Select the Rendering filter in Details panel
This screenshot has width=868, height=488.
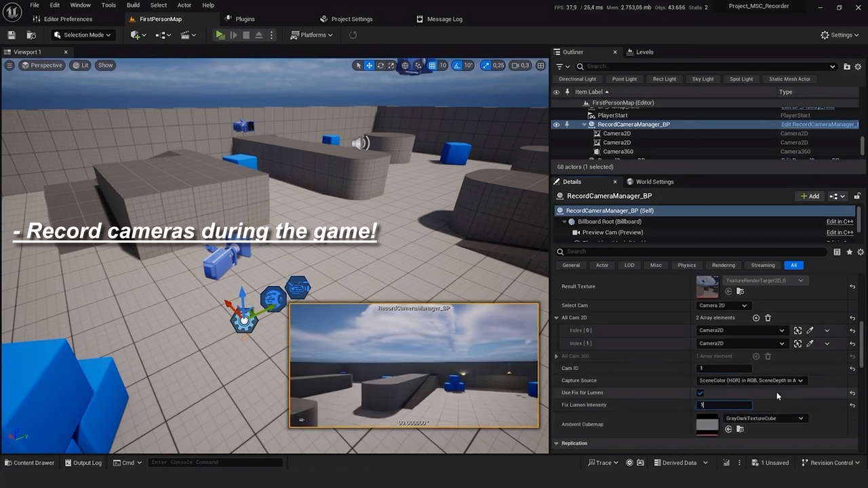coord(723,265)
